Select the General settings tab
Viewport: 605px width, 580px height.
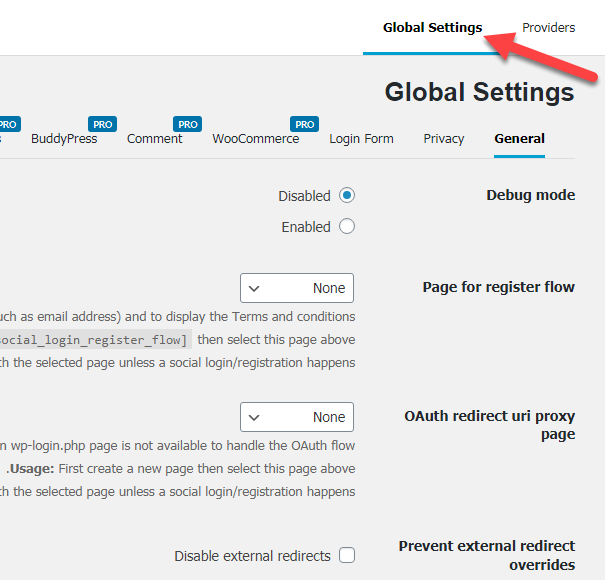[x=519, y=139]
